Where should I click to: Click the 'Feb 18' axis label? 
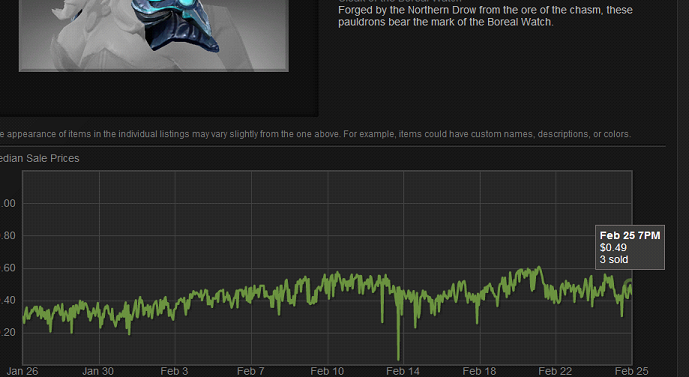tap(479, 371)
